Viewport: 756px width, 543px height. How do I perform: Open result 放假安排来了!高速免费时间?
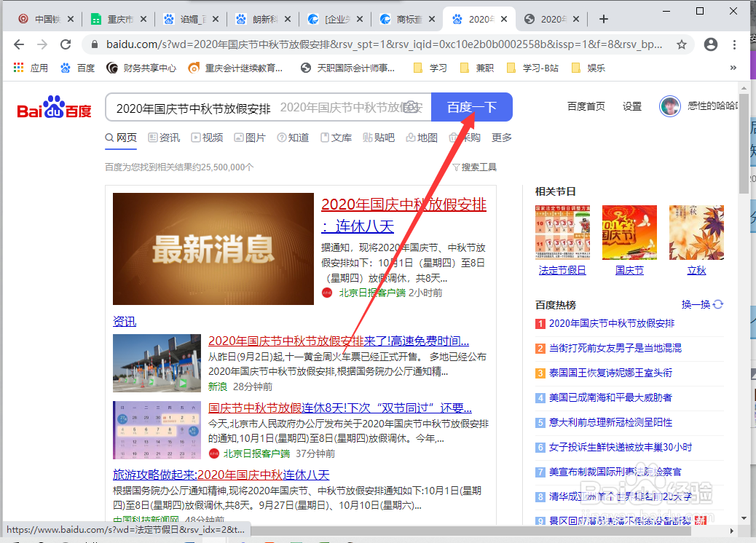point(339,341)
